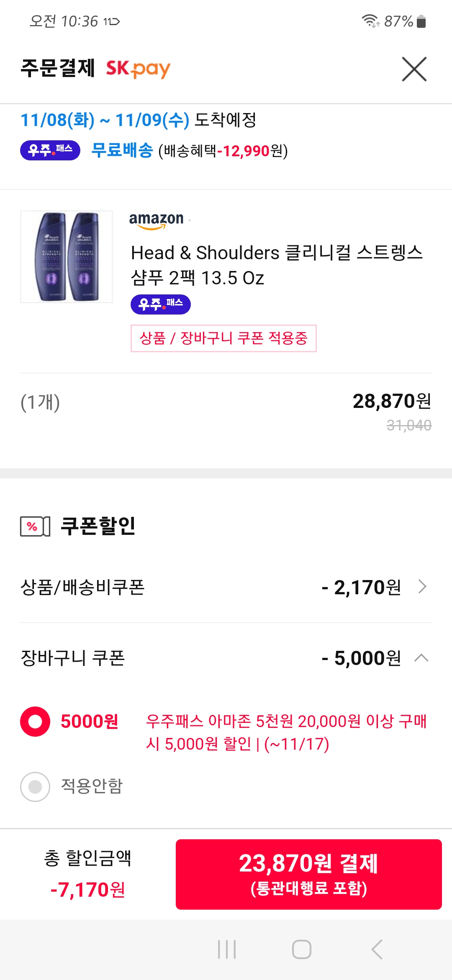Open Android recent apps
This screenshot has width=452, height=980.
pyautogui.click(x=227, y=949)
